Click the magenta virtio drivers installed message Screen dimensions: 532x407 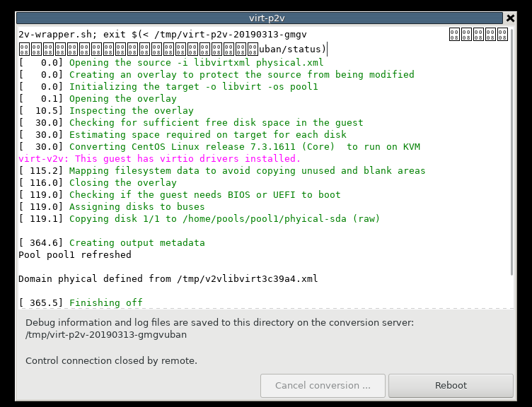click(159, 158)
